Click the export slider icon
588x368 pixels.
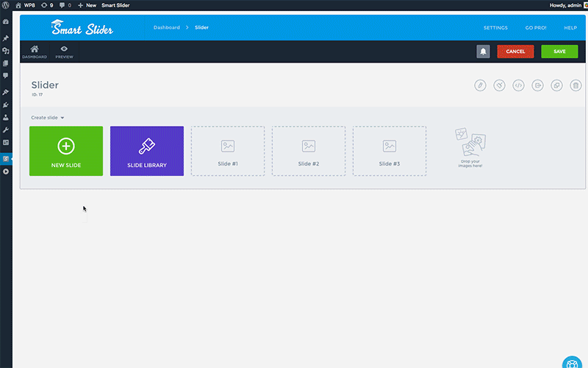(537, 85)
